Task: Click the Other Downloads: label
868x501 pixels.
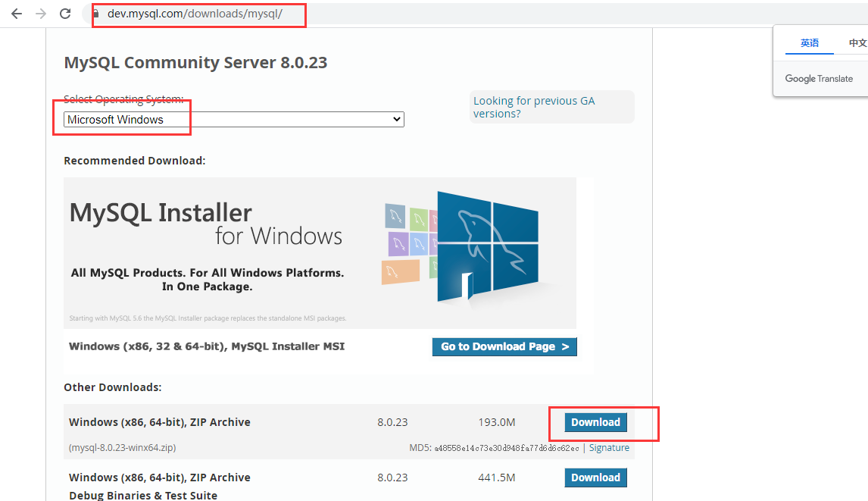Action: point(112,387)
